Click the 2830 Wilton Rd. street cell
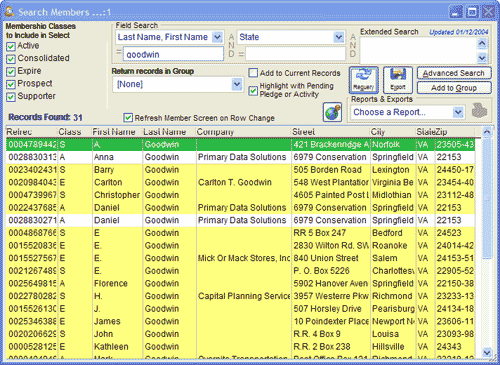 coord(331,246)
